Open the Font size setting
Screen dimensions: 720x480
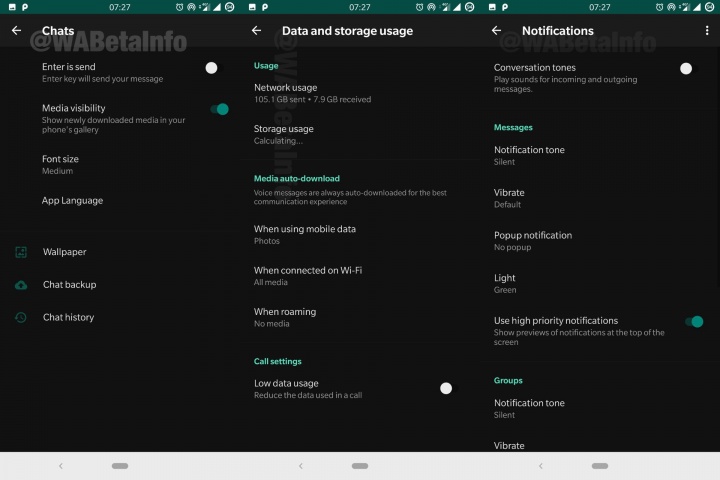[120, 164]
